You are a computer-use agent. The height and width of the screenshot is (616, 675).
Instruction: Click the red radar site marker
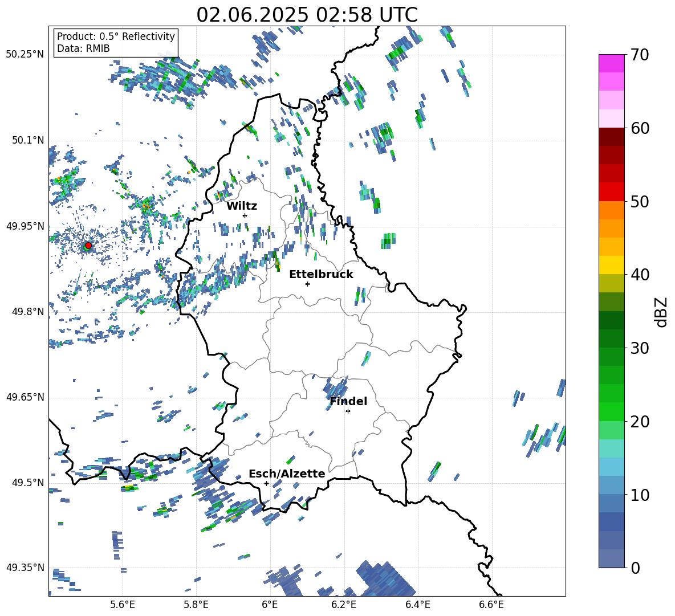[88, 246]
